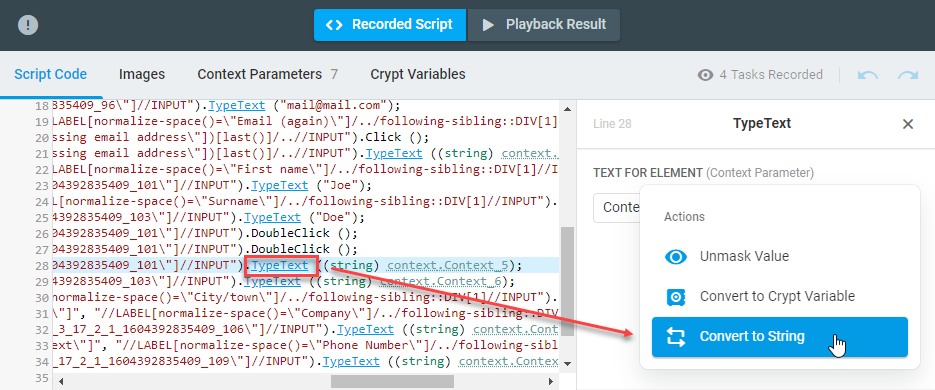935x390 pixels.
Task: Switch to the Context Parameters tab
Action: [x=268, y=75]
